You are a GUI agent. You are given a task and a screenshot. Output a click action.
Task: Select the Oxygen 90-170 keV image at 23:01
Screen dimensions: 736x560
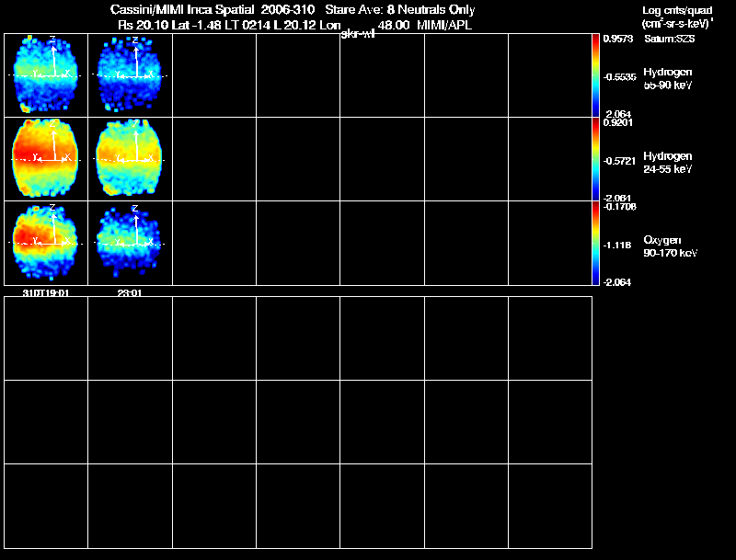point(130,243)
